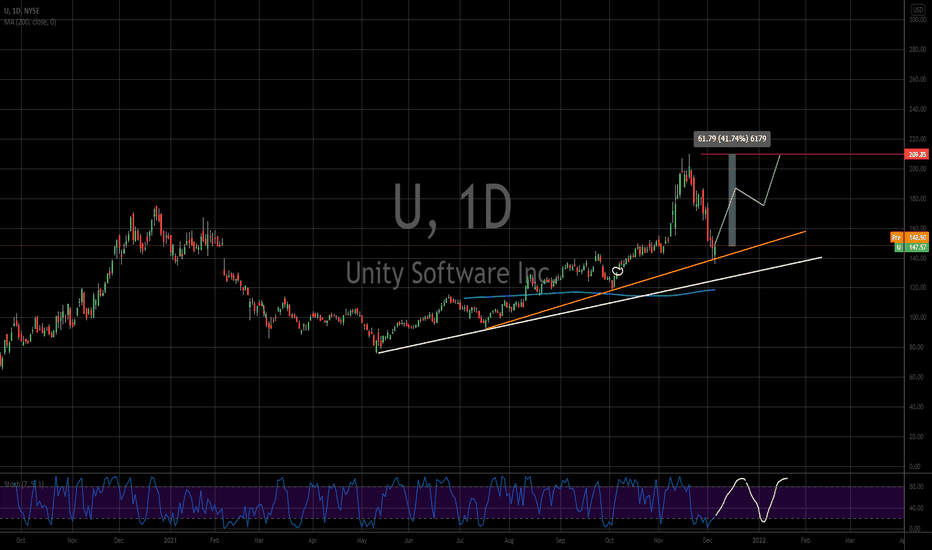This screenshot has height=550, width=932.
Task: Select the gray price range measurement bar
Action: click(732, 200)
